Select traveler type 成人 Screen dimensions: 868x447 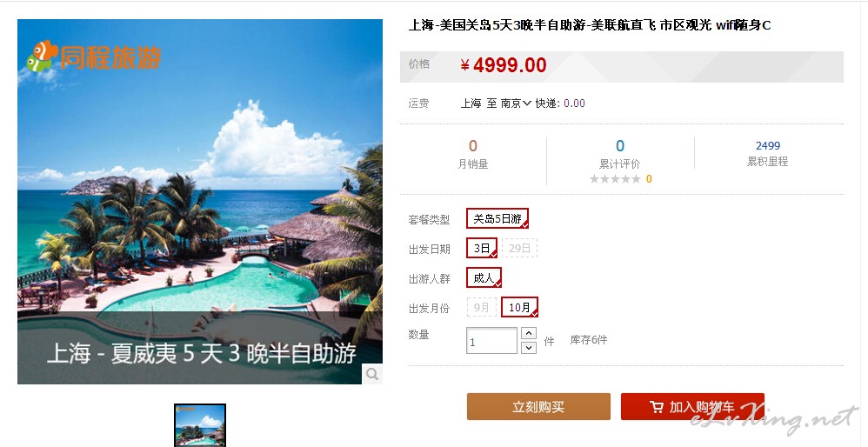point(484,277)
